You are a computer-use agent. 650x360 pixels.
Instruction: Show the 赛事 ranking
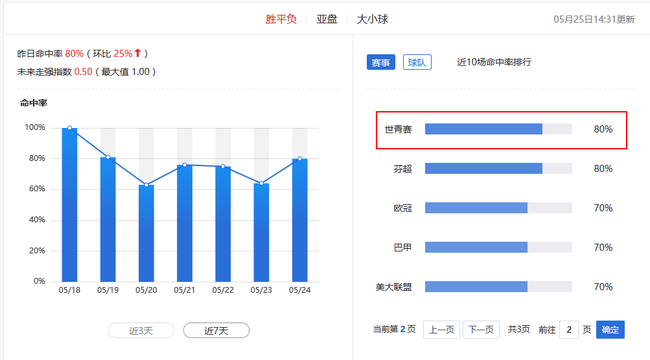(381, 62)
